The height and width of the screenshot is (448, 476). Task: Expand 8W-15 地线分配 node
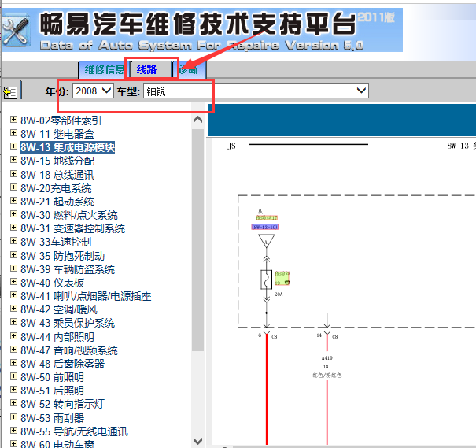[x=13, y=160]
